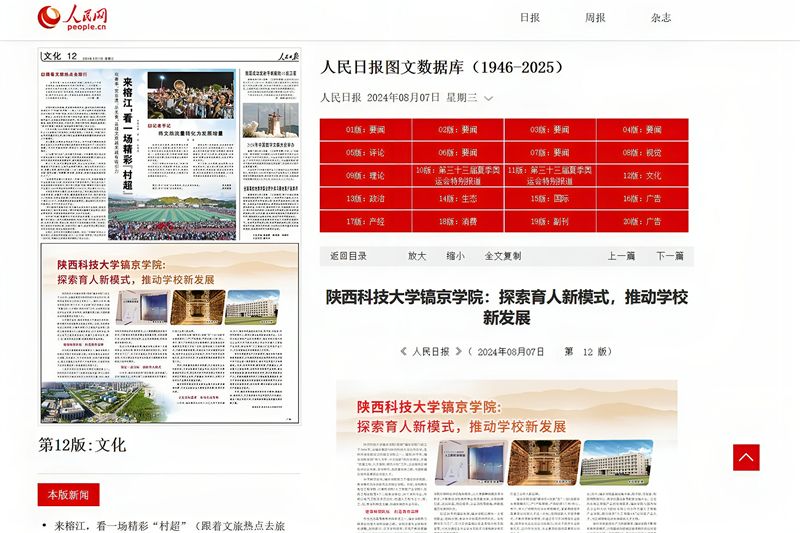
Task: Click the People.cn logo
Action: [72, 18]
